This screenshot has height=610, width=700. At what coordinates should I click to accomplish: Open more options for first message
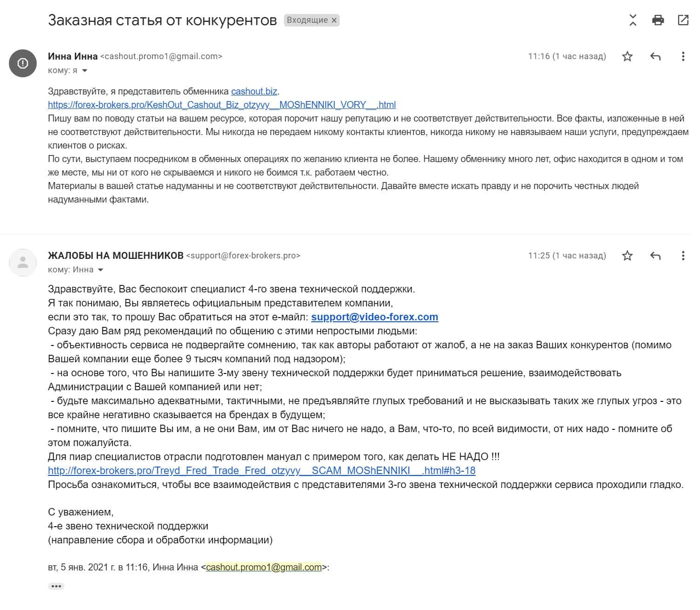[683, 57]
